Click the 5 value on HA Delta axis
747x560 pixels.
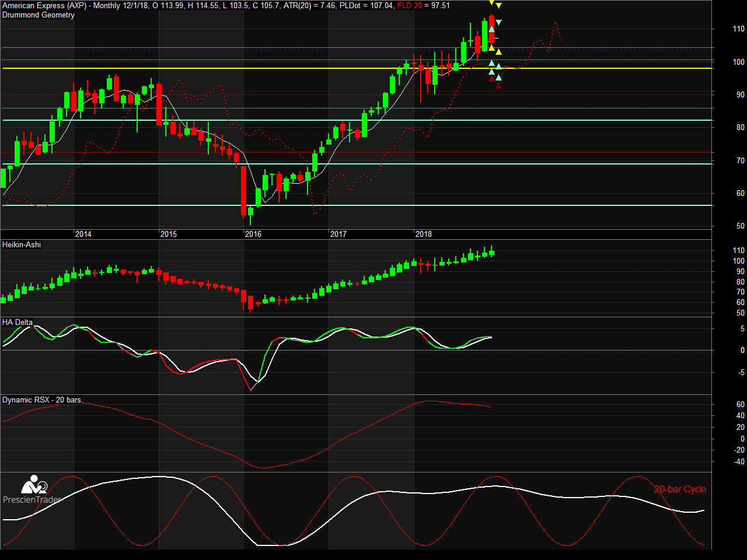click(x=742, y=329)
